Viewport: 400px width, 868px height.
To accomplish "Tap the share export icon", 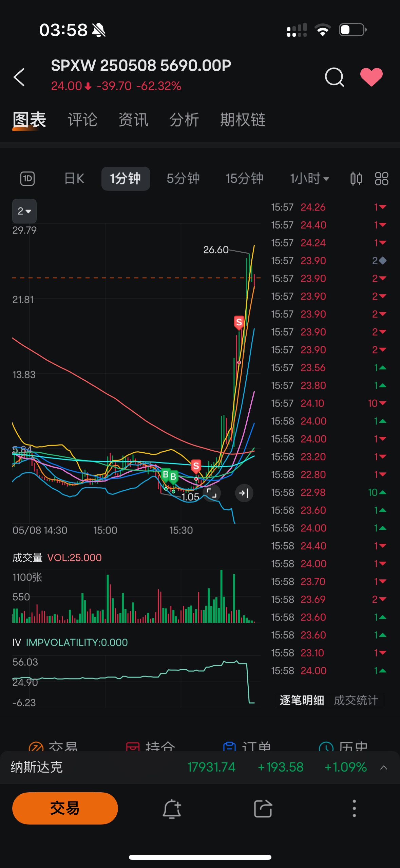I will tap(263, 809).
